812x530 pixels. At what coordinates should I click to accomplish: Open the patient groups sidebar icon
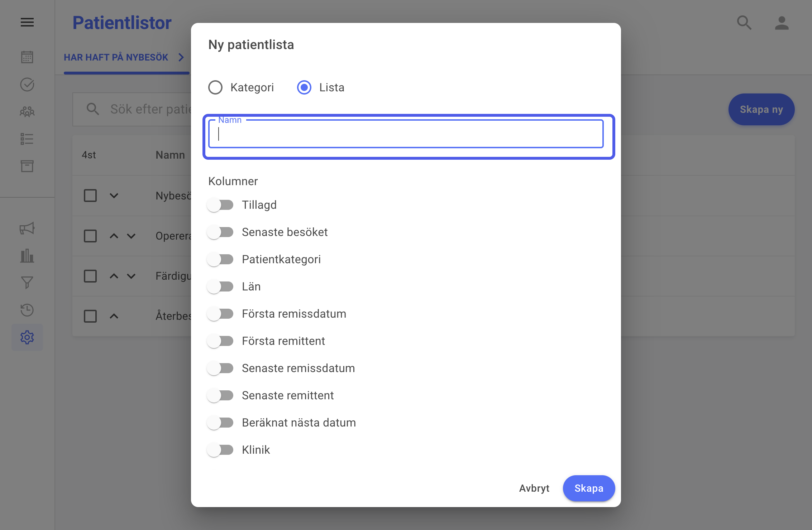(x=27, y=112)
